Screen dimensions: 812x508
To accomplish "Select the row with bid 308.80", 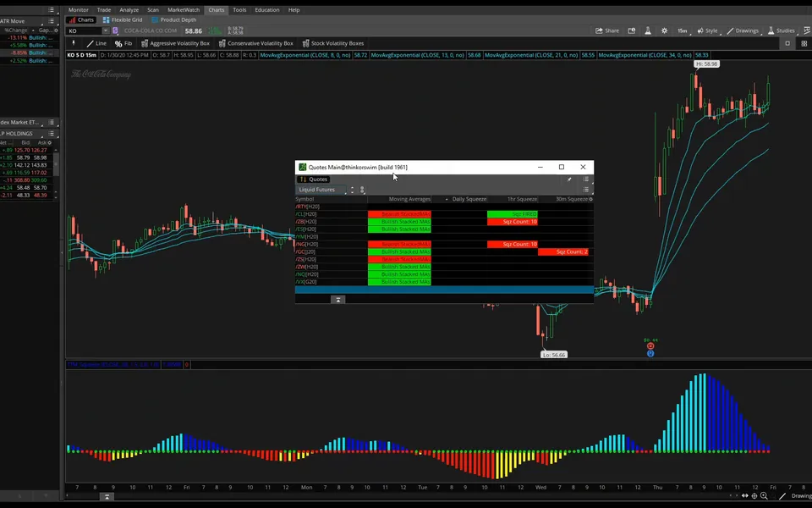I will coord(26,179).
